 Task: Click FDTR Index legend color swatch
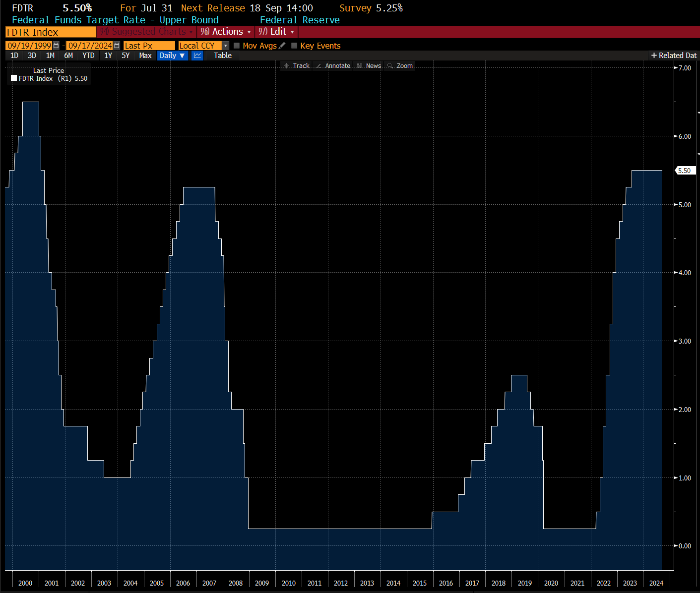point(14,78)
